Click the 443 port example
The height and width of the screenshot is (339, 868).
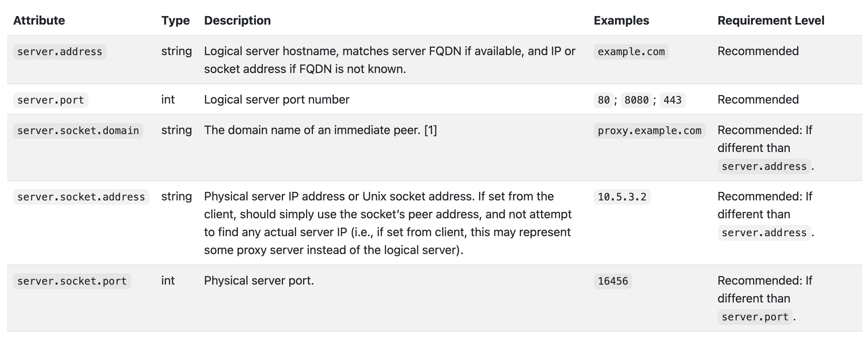[673, 100]
